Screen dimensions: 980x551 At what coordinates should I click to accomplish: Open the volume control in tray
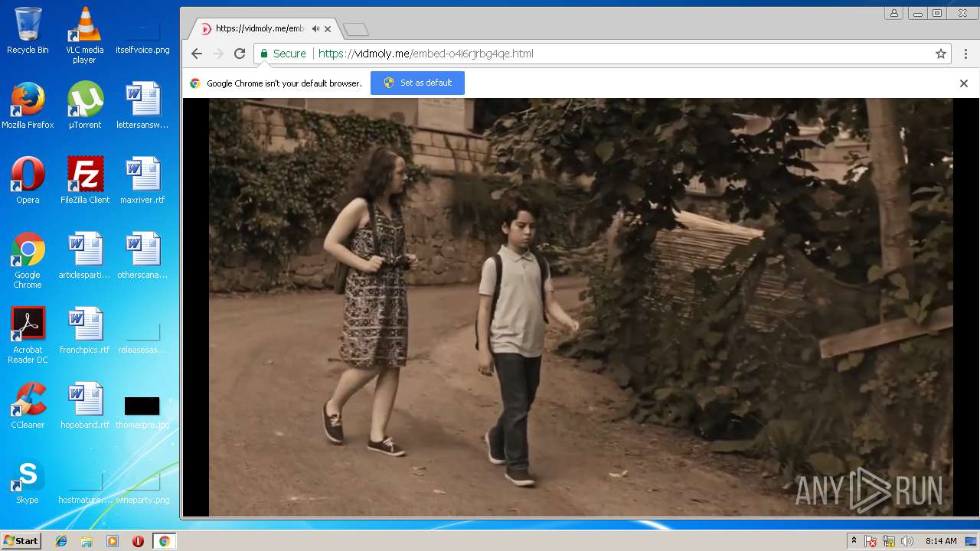[907, 541]
